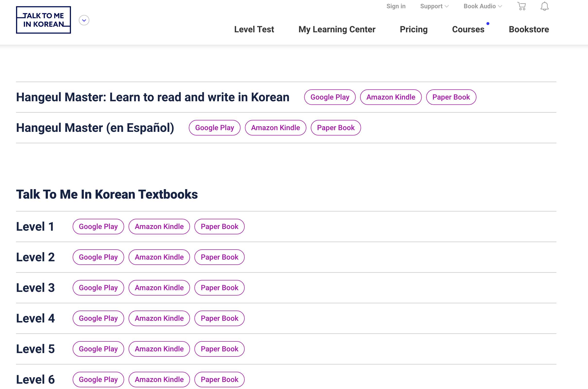Viewport: 588px width, 389px height.
Task: Click the Hangeul Master (en Español) title
Action: [x=95, y=128]
